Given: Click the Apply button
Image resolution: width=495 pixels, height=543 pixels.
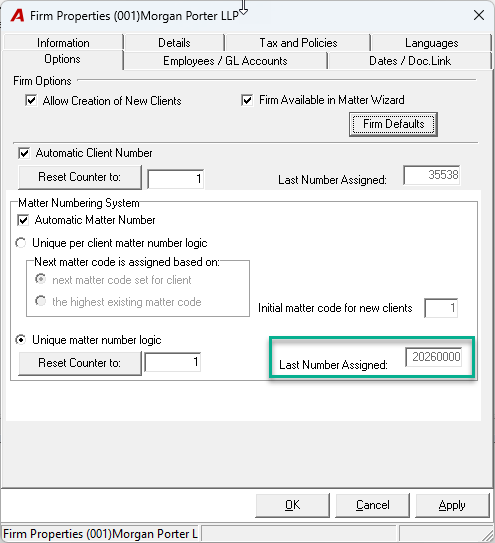Looking at the screenshot, I should pos(452,505).
